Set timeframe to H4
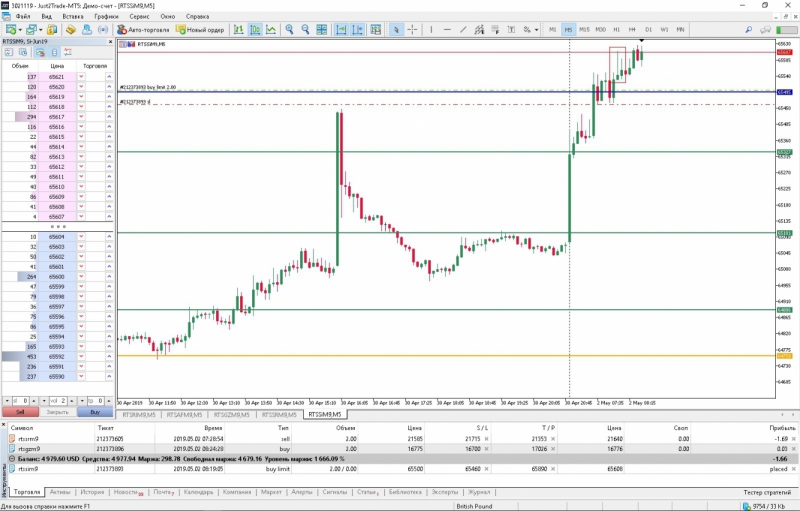Image resolution: width=800 pixels, height=511 pixels. pyautogui.click(x=632, y=30)
